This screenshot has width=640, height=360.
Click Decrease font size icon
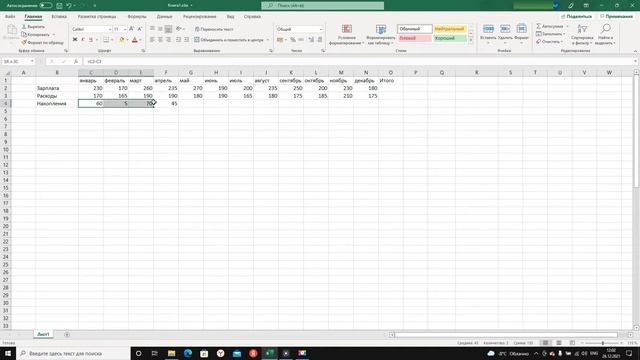(x=140, y=29)
